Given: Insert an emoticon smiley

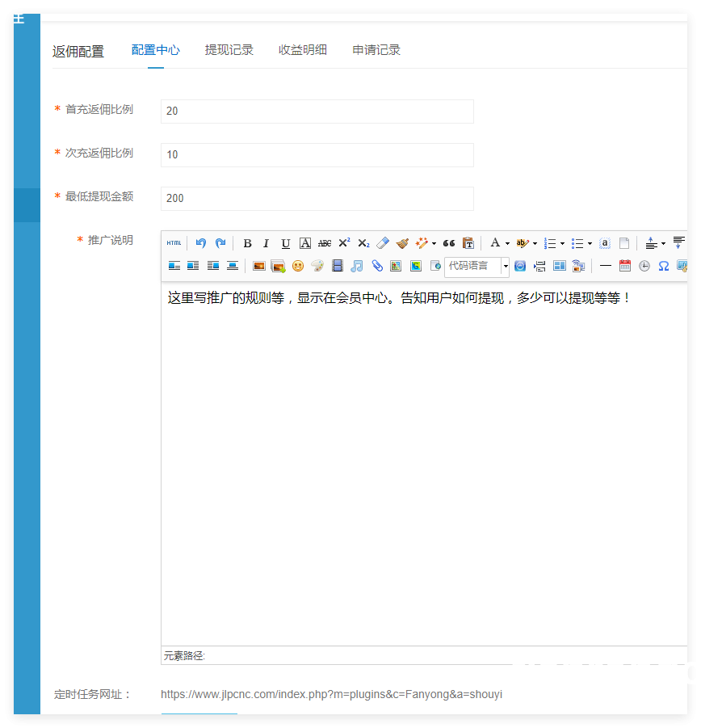Looking at the screenshot, I should [298, 266].
